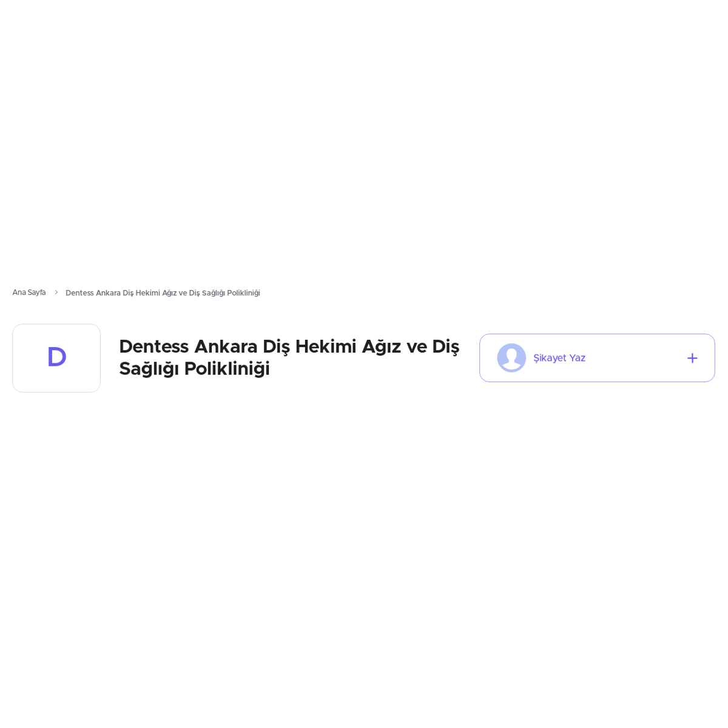The image size is (728, 728).
Task: Open the company profile via the D thumbnail
Action: [56, 358]
